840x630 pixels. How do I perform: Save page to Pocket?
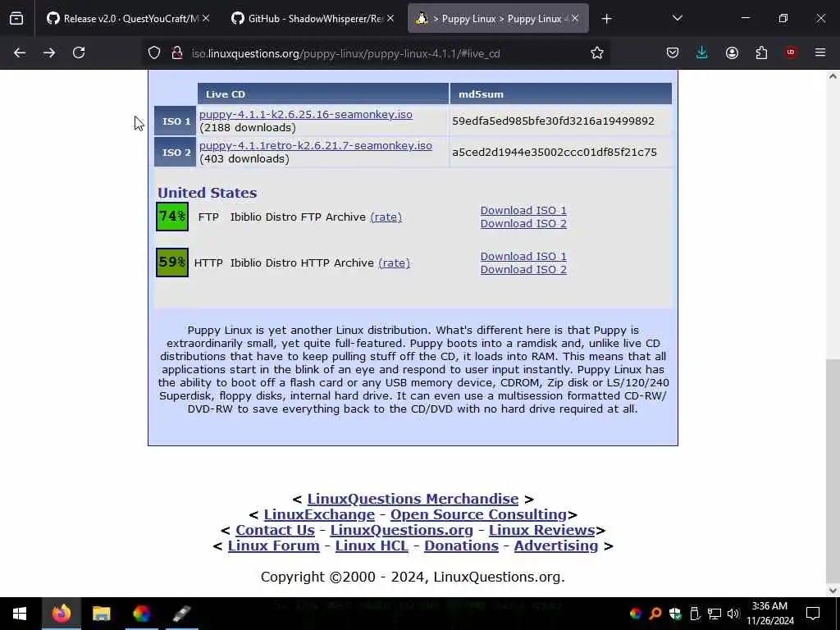[x=673, y=52]
